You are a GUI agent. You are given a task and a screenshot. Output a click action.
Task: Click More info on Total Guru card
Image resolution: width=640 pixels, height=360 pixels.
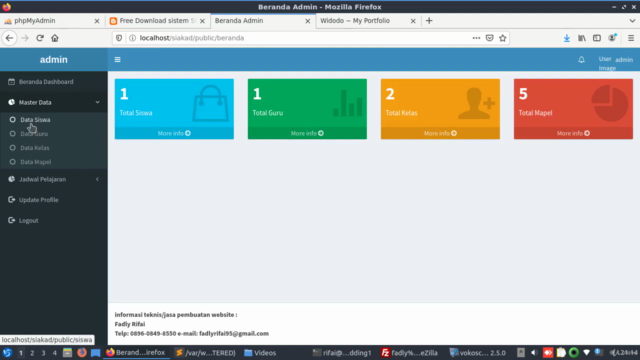[x=307, y=133]
